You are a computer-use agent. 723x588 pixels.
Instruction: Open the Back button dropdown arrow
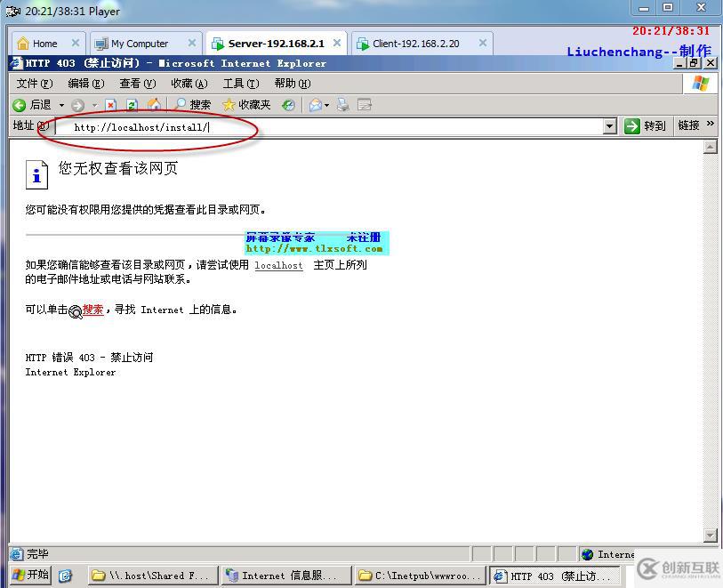click(61, 106)
